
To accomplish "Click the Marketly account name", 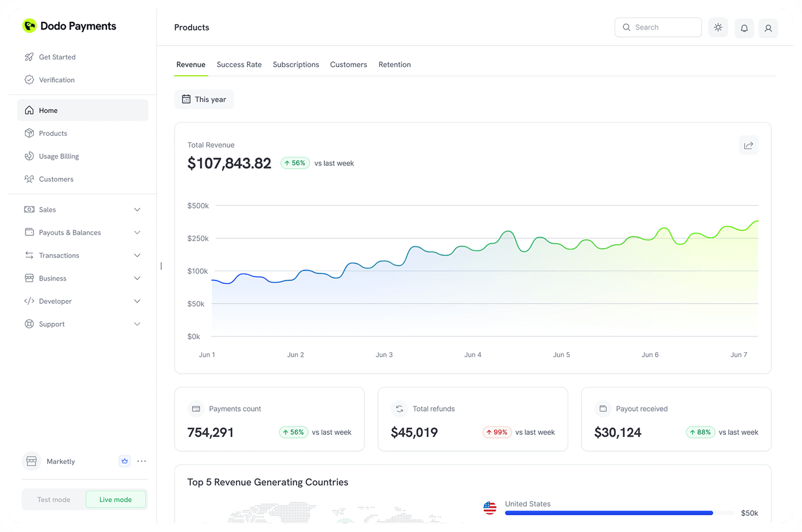I will (x=61, y=461).
